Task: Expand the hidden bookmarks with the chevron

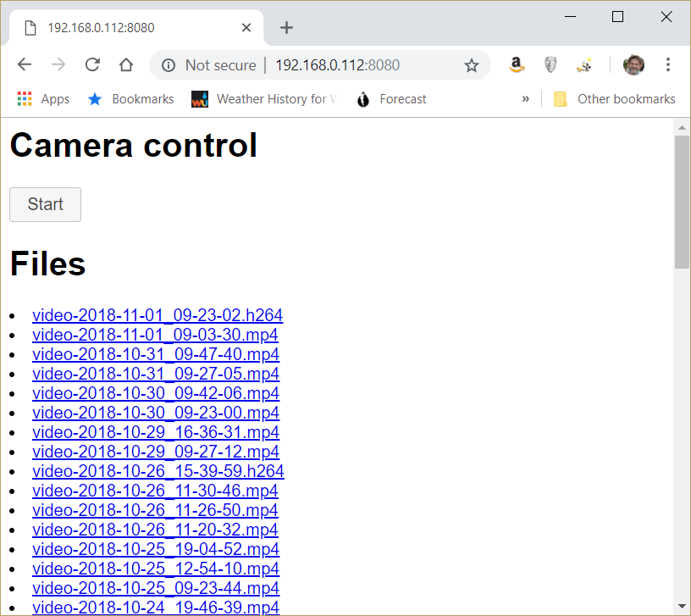Action: tap(526, 98)
